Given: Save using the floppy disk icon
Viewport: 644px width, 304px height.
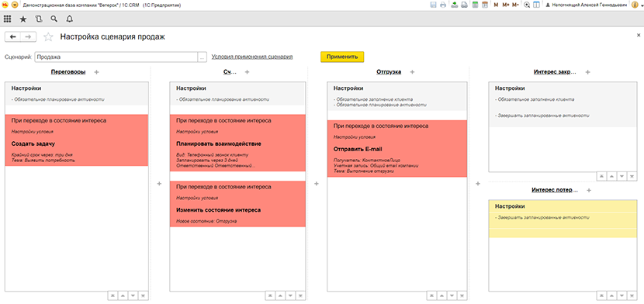Looking at the screenshot, I should 433,5.
